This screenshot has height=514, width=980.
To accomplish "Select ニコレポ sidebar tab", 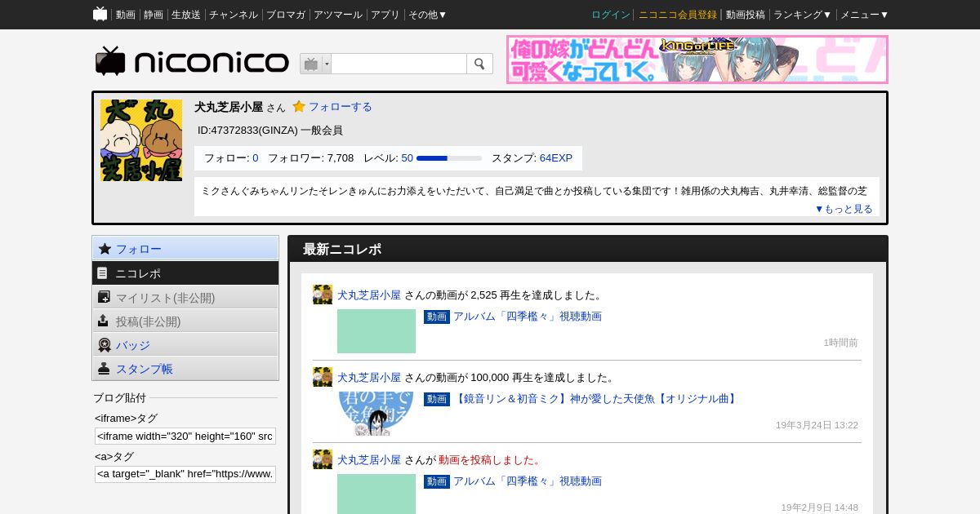I will tap(185, 273).
